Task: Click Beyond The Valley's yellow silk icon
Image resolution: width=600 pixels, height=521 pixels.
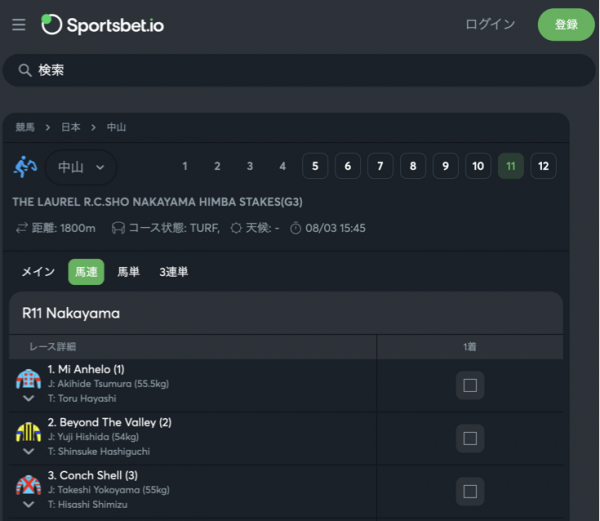Action: [x=28, y=432]
